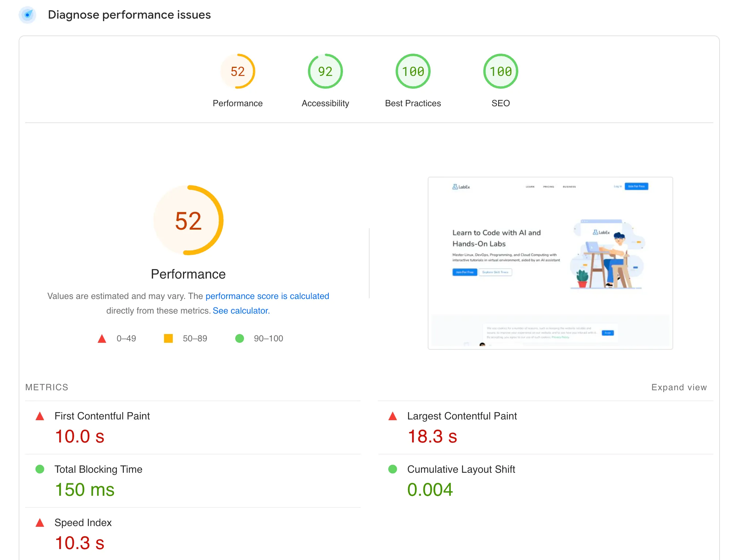The height and width of the screenshot is (560, 732).
Task: Click the orange 50–89 legend square
Action: point(168,338)
